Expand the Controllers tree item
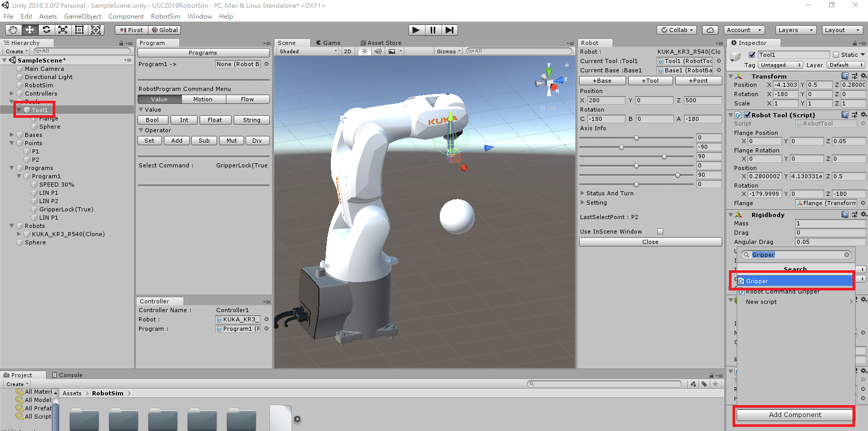The image size is (868, 431). coord(12,94)
